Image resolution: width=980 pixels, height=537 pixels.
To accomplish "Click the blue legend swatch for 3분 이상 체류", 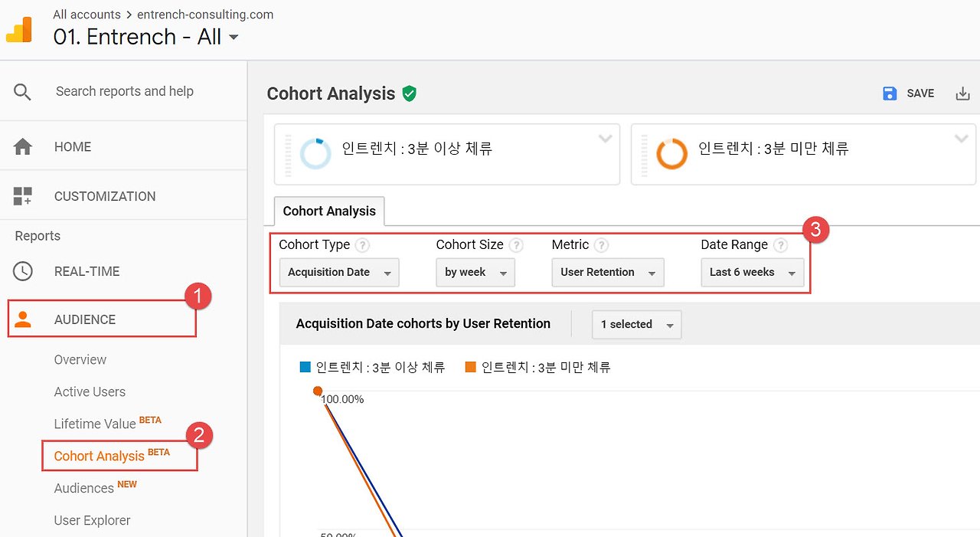I will point(305,368).
